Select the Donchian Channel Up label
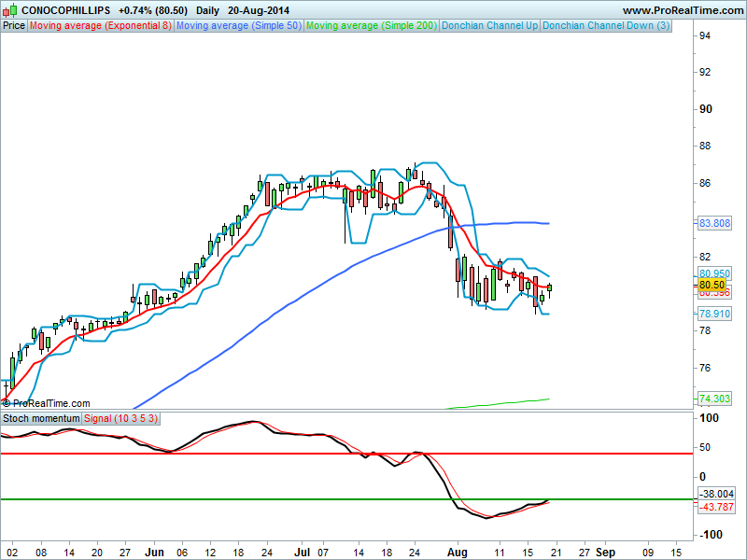The height and width of the screenshot is (560, 747). tap(489, 26)
